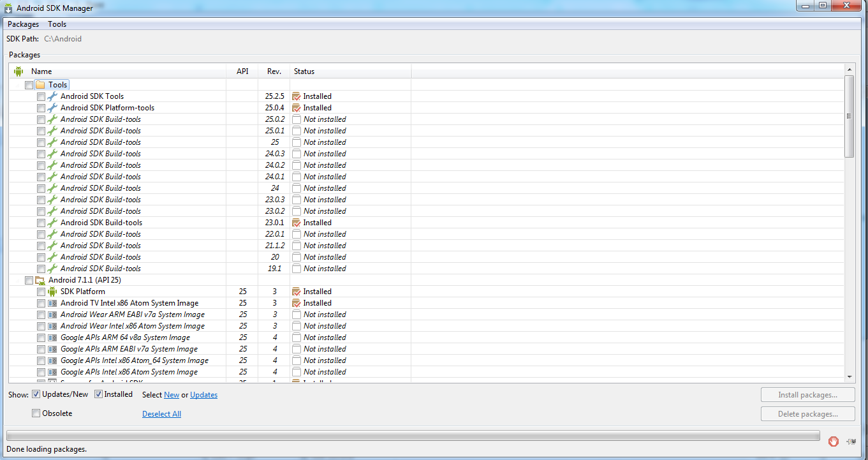Click the scrollbar down arrow of the packages list
Image resolution: width=868 pixels, height=460 pixels.
(849, 377)
